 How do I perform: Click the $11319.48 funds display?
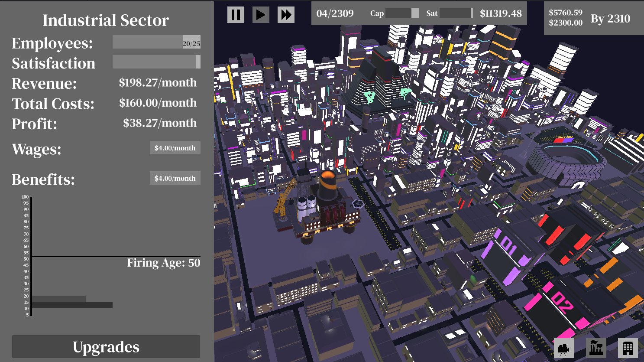click(x=501, y=13)
